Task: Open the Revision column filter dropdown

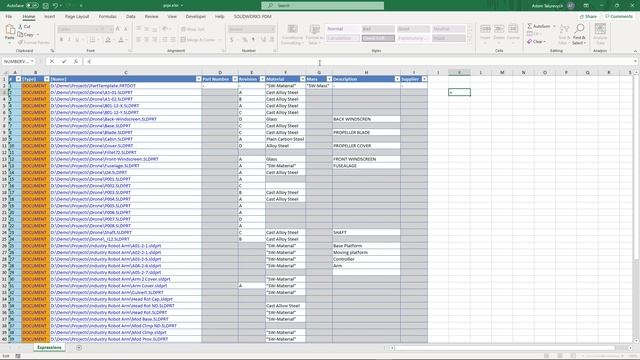Action: click(262, 79)
